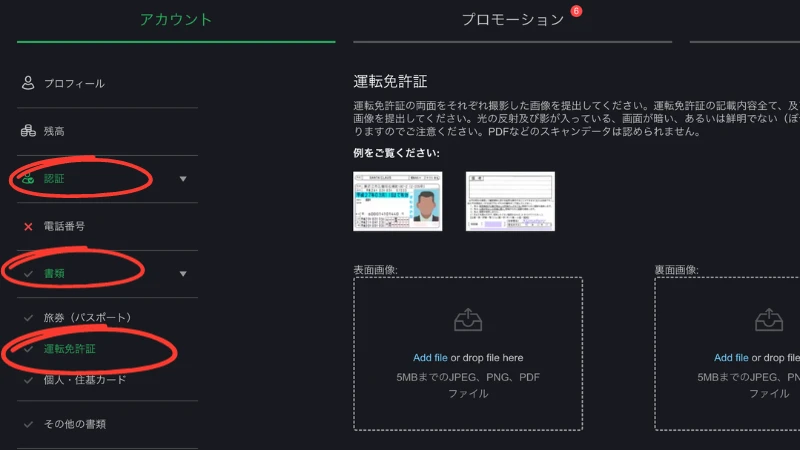Click the checkmark icon beside 書類
This screenshot has width=800, height=450.
coord(28,274)
